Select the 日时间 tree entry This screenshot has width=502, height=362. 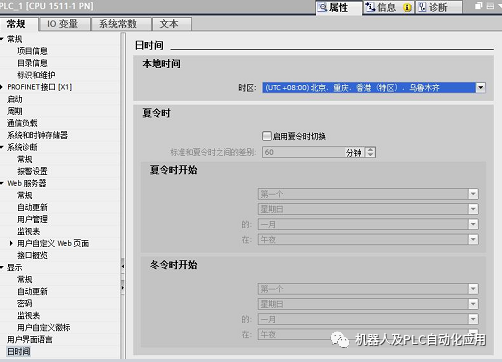coord(19,351)
